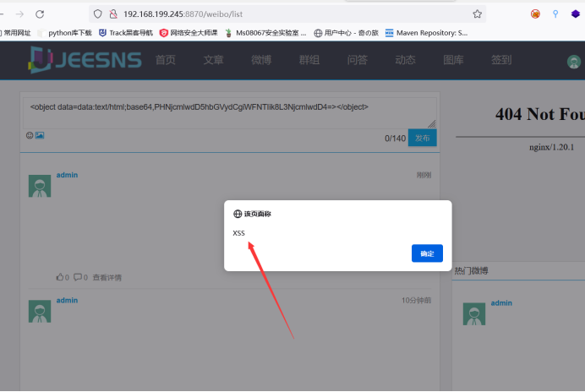Click the 发布 publish button

423,138
